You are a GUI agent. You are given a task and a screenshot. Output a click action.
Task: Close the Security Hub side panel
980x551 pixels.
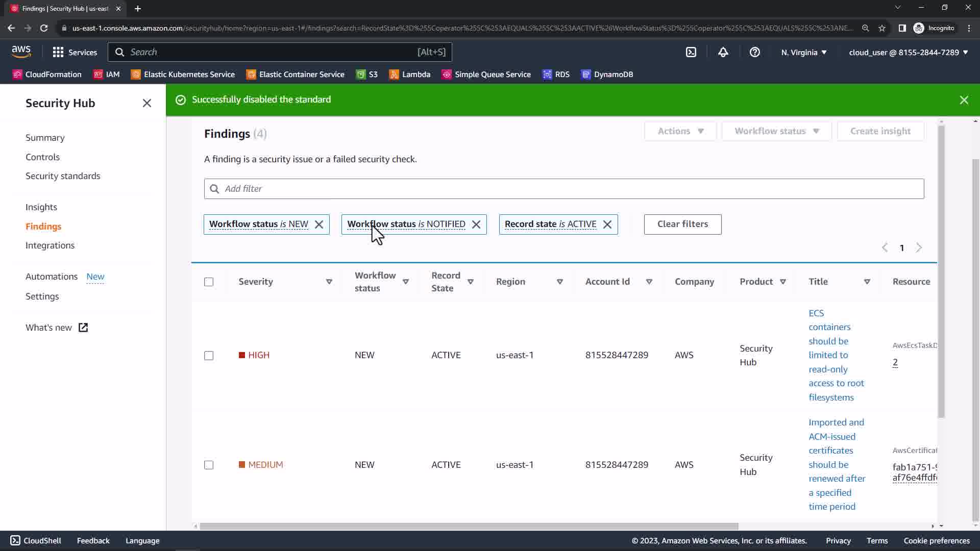click(x=147, y=103)
